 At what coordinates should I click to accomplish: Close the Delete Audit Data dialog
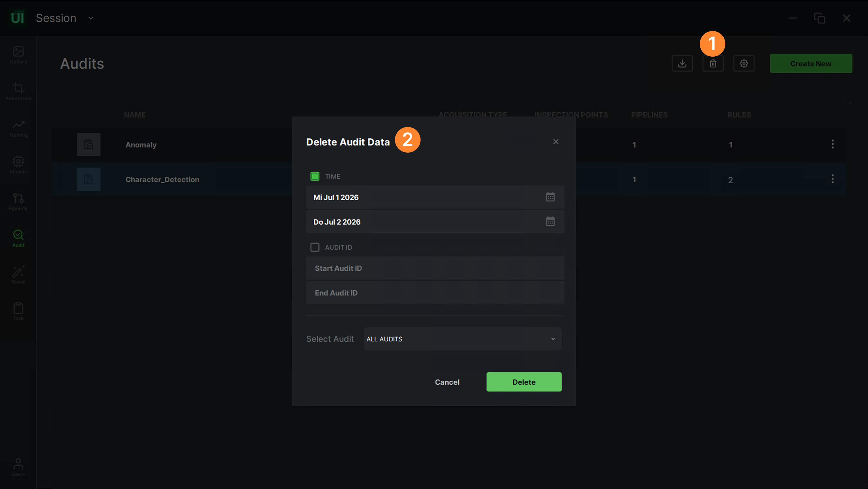[556, 142]
